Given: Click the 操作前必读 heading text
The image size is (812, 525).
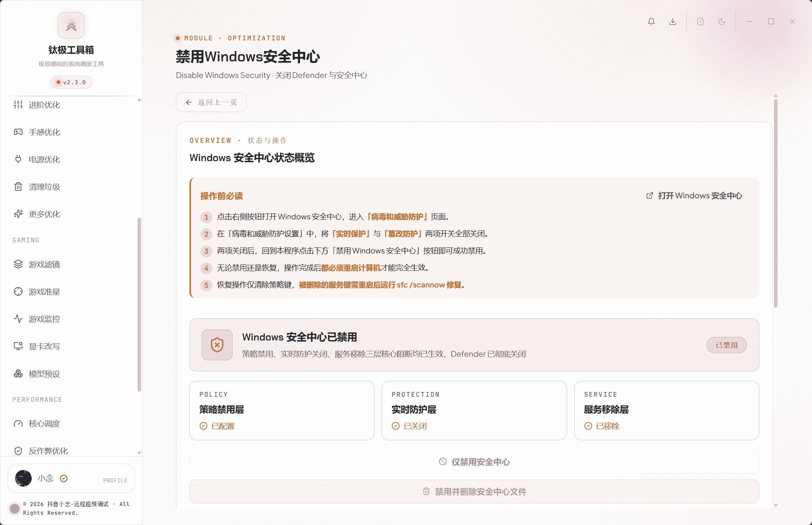Looking at the screenshot, I should click(x=222, y=196).
